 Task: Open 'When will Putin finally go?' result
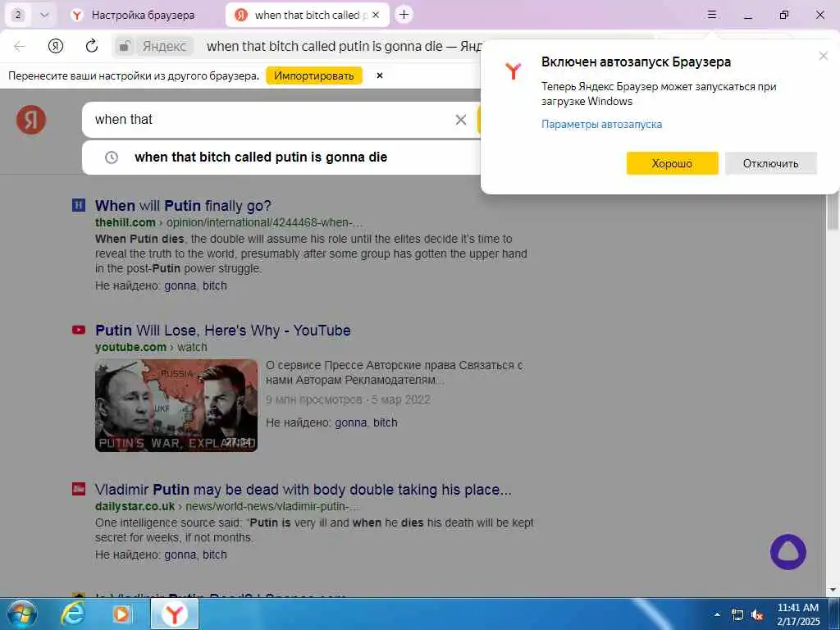pyautogui.click(x=183, y=206)
